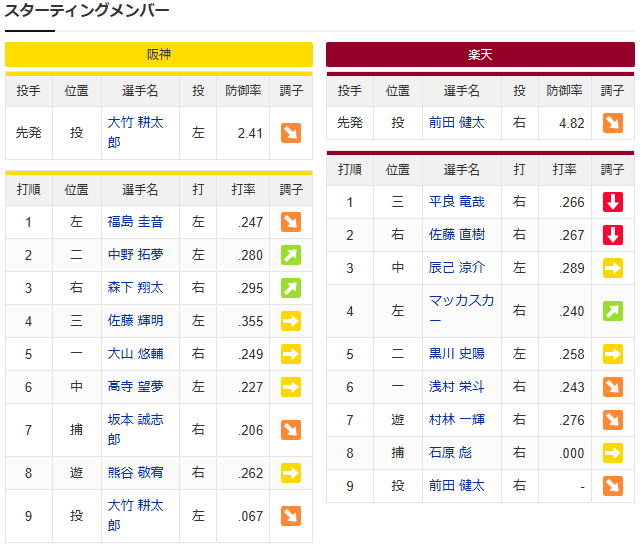
Task: Open player page for 福島 圭音
Action: [136, 222]
